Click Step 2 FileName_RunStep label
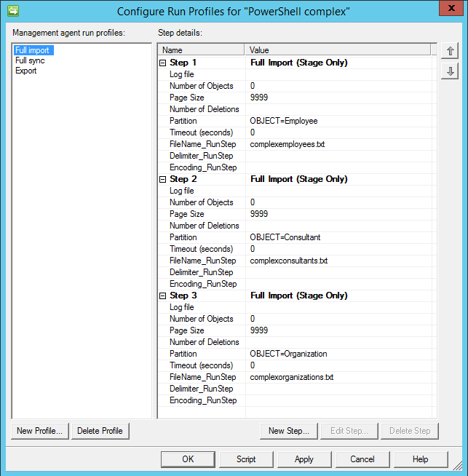Screen dimensions: 468x476 202,261
